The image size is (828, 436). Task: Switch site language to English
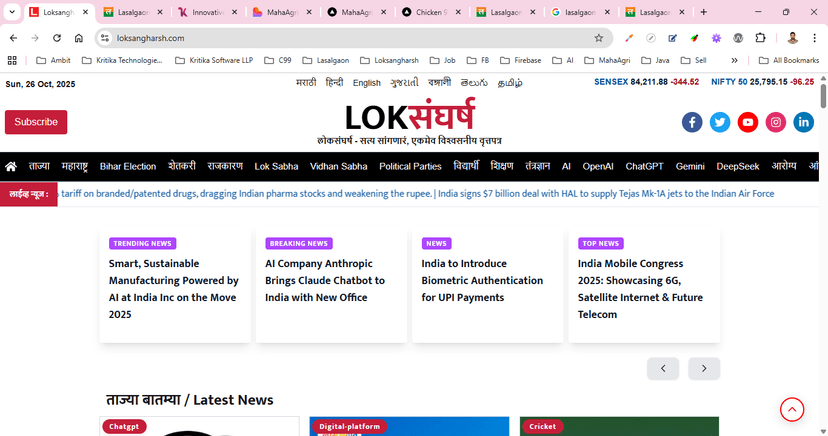366,83
